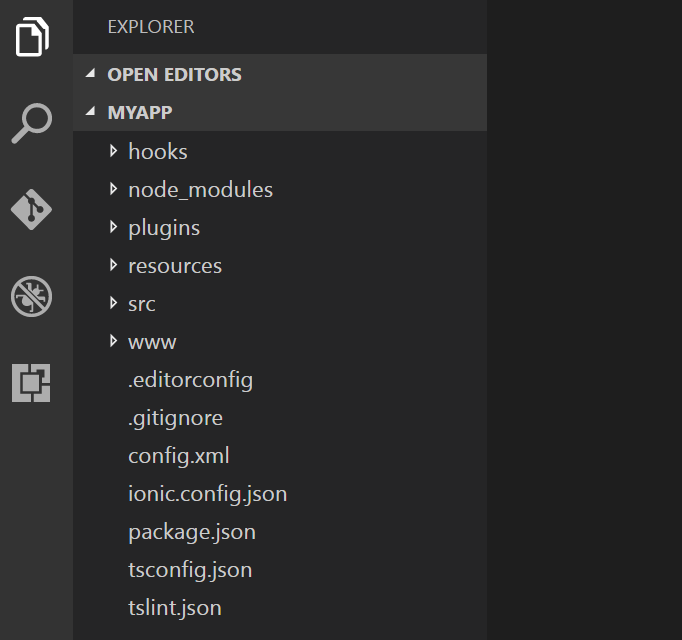682x640 pixels.
Task: Open the Search view icon
Action: click(32, 123)
